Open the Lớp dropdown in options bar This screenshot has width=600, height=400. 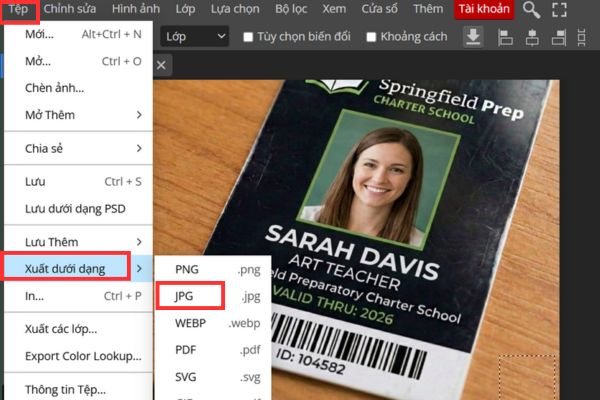pyautogui.click(x=194, y=36)
